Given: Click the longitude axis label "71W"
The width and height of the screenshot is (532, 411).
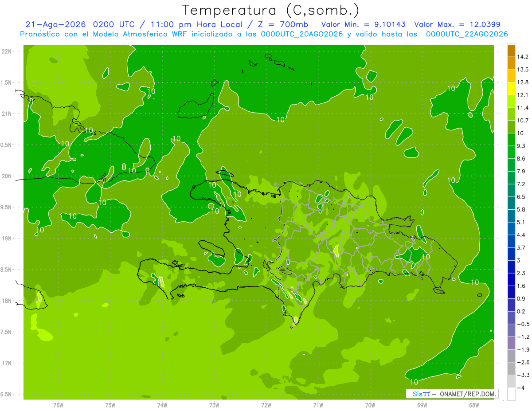Looking at the screenshot, I should pyautogui.click(x=318, y=405).
